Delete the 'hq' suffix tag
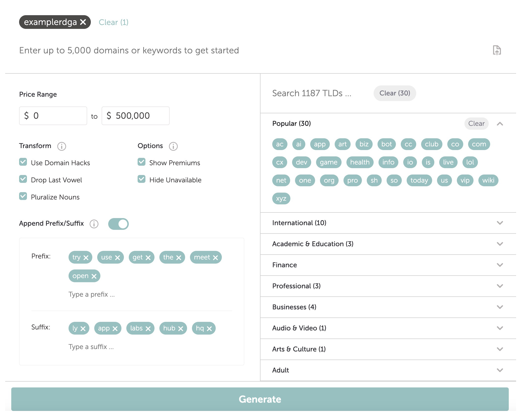 [x=209, y=328]
